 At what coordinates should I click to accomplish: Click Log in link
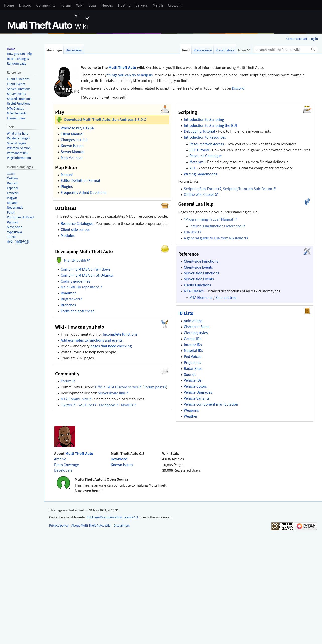point(313,39)
